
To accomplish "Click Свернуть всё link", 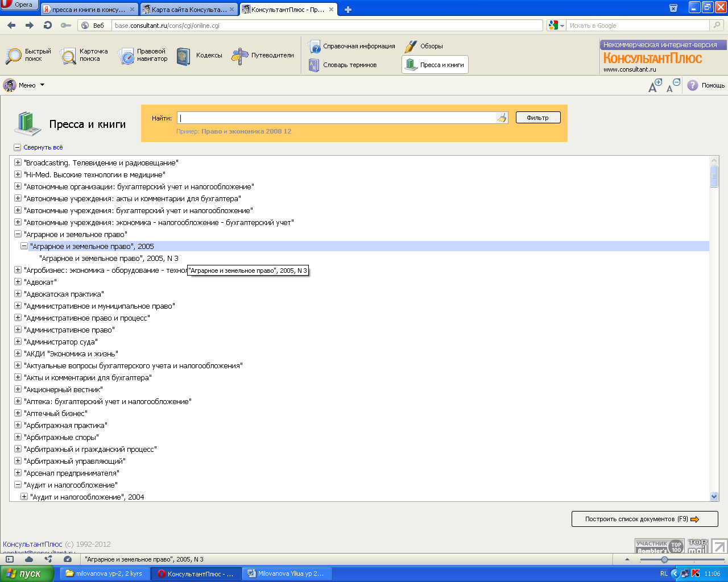I will point(43,147).
